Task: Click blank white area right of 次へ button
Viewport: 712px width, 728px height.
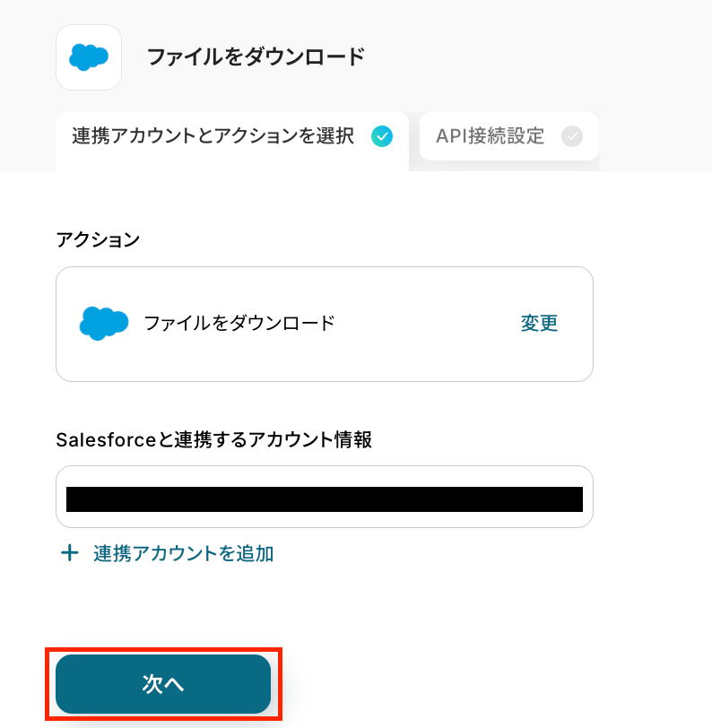Action: pyautogui.click(x=493, y=684)
